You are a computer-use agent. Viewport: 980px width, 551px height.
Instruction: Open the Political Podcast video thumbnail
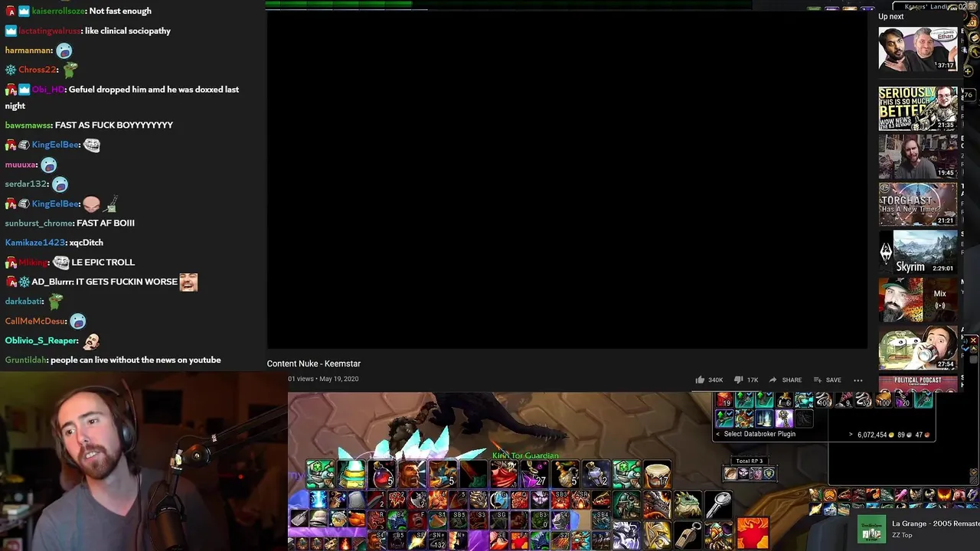point(917,383)
